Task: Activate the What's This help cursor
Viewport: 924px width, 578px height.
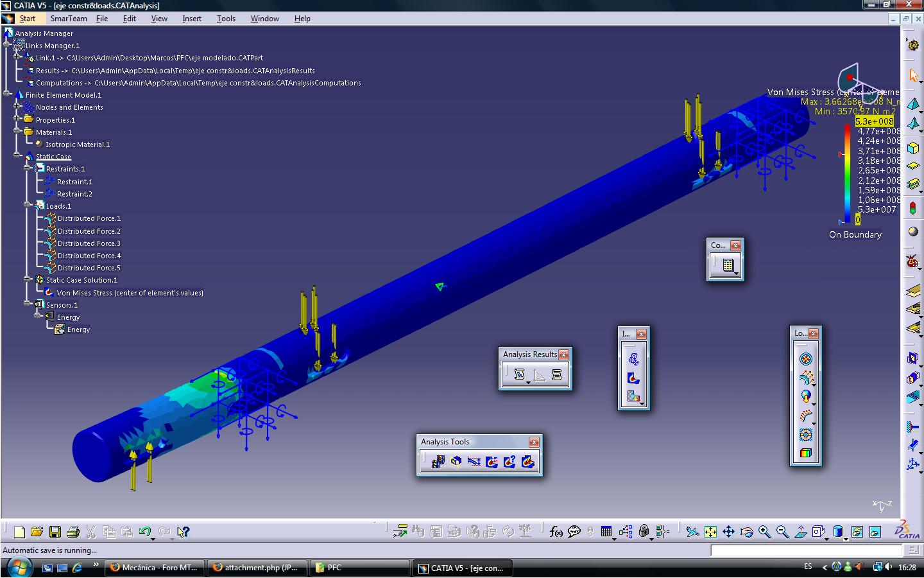Action: pyautogui.click(x=183, y=532)
